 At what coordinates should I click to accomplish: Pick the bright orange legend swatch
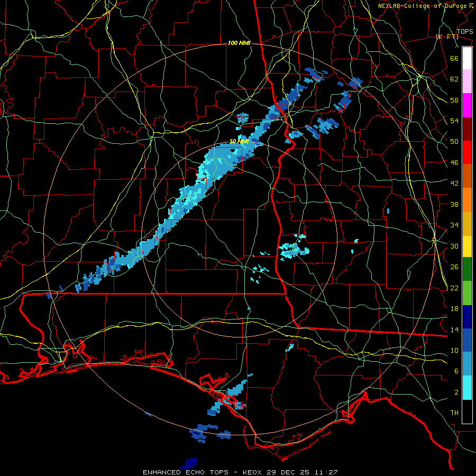pyautogui.click(x=467, y=200)
